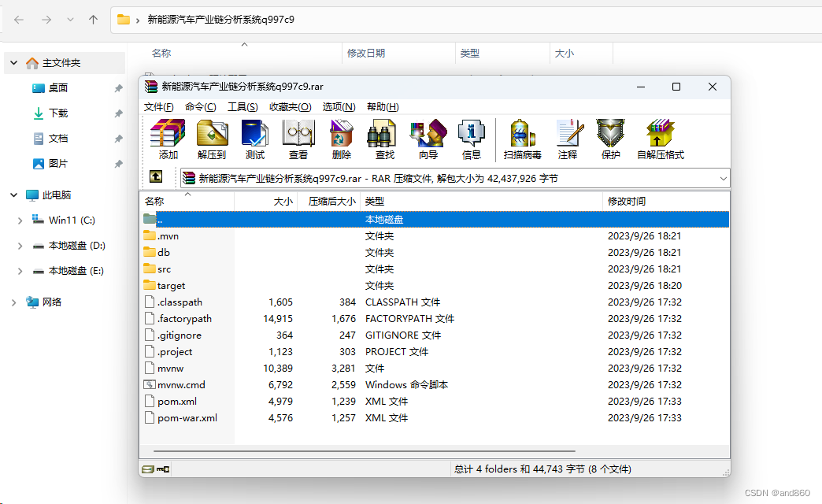Click the disk icon in the WinRAR status bar

[x=148, y=469]
